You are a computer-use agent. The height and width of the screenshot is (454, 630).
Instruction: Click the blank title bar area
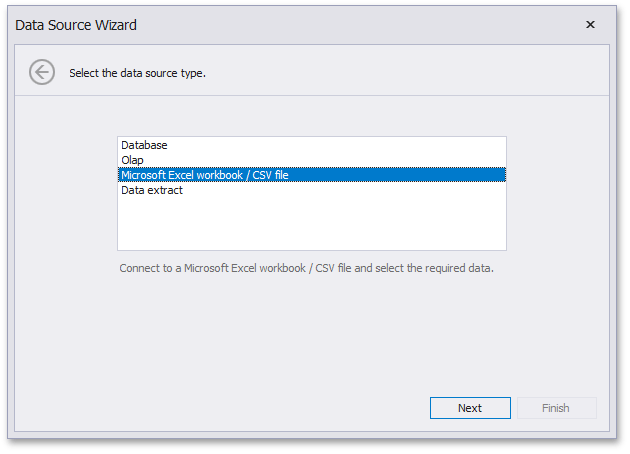pyautogui.click(x=350, y=25)
